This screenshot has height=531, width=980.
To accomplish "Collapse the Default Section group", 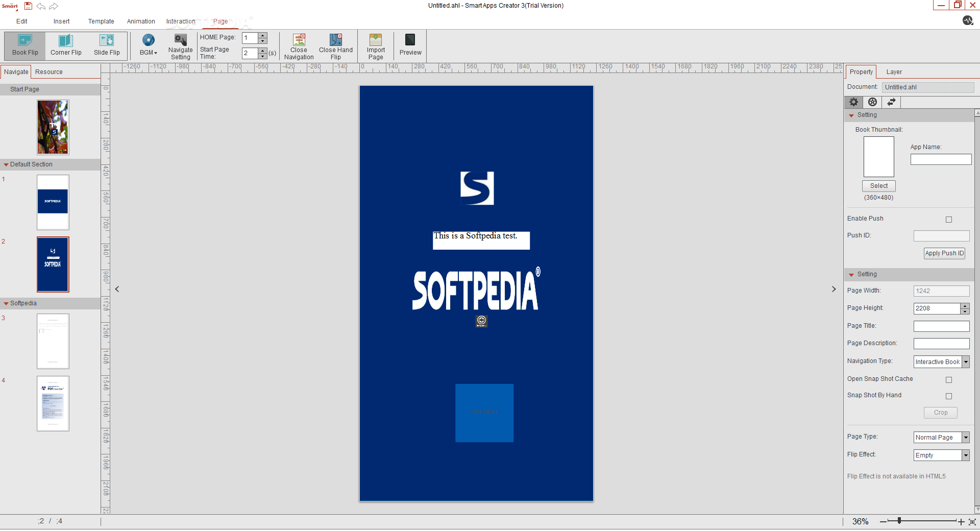I will pos(6,165).
